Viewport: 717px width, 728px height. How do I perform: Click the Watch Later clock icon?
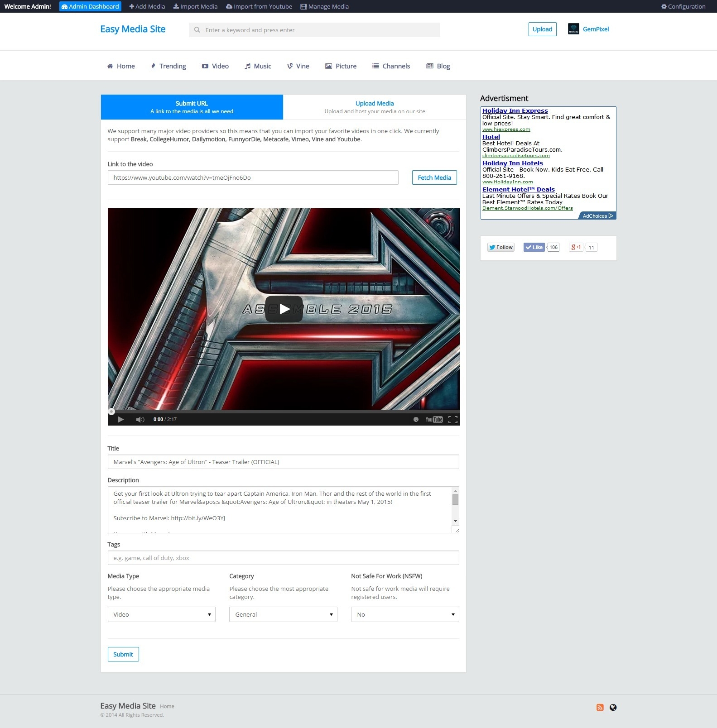tap(416, 419)
